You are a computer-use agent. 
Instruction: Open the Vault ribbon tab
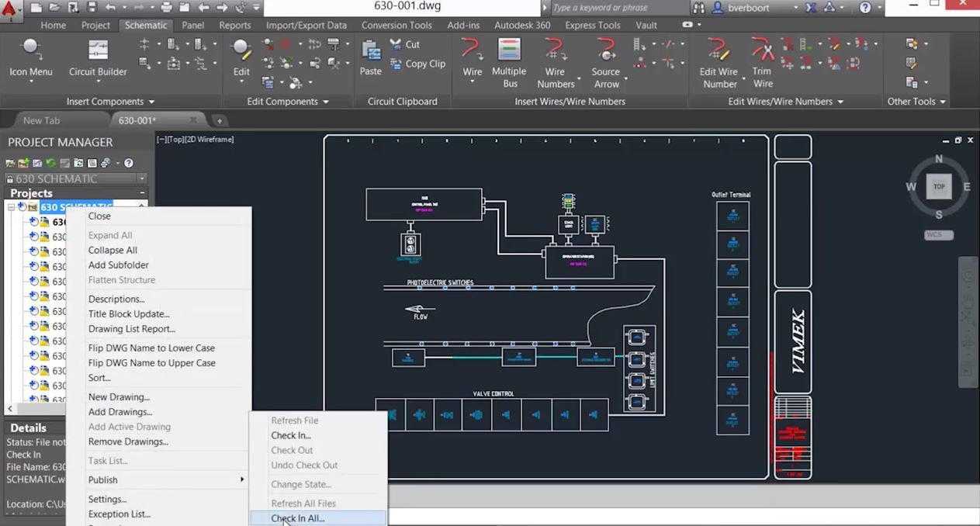point(646,25)
